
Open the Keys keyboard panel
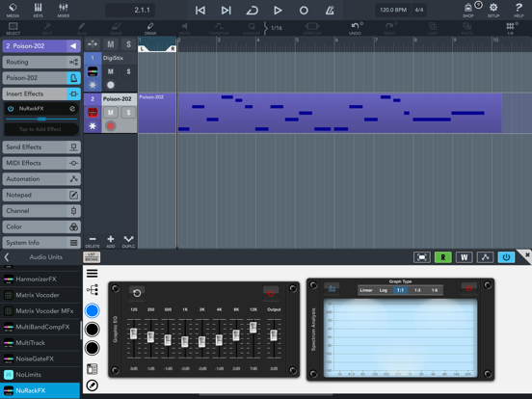[x=38, y=10]
